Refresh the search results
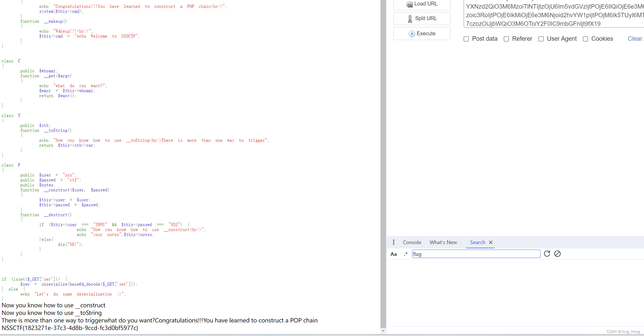Screen dimensions: 644x336 547,254
